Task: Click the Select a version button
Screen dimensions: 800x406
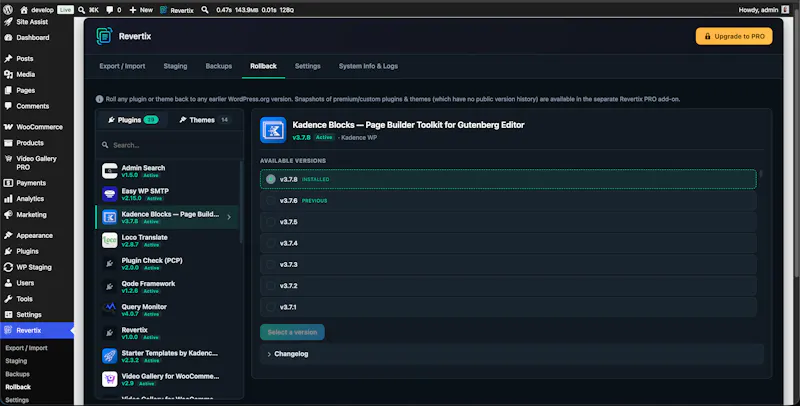Action: [x=292, y=332]
